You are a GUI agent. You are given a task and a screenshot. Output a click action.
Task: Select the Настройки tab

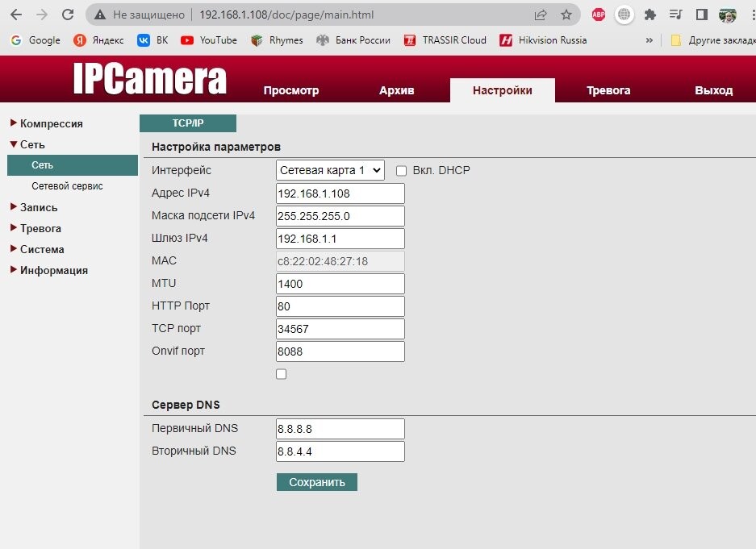tap(503, 90)
